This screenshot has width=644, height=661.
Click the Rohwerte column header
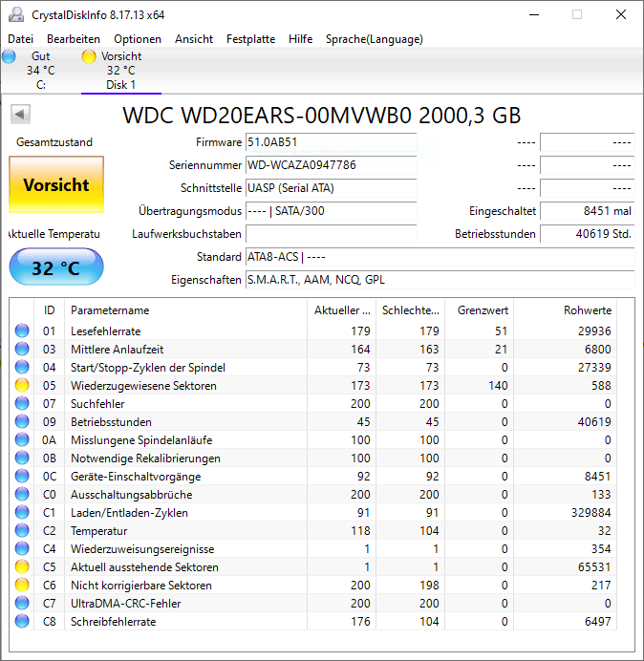(565, 310)
